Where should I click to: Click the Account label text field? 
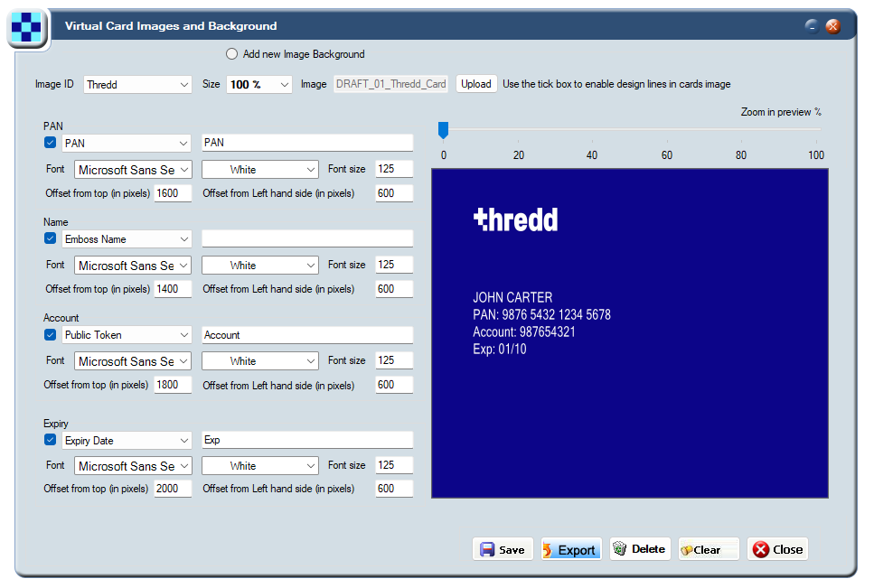pyautogui.click(x=307, y=335)
